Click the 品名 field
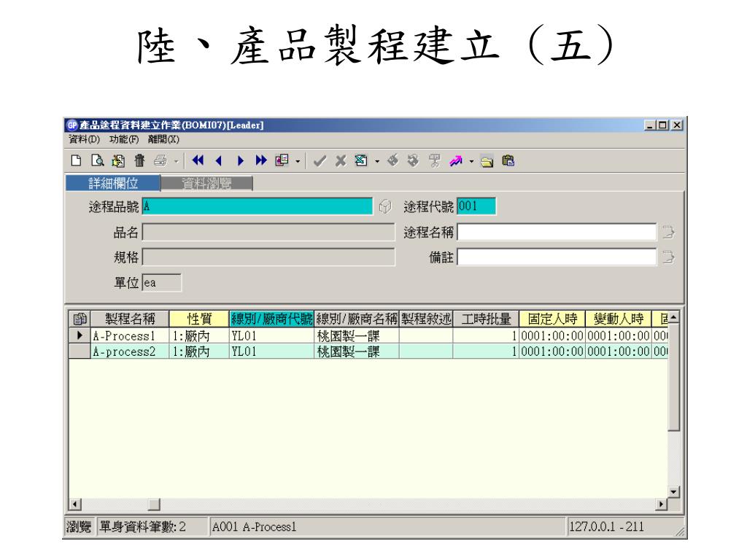This screenshot has width=747, height=560. point(268,232)
